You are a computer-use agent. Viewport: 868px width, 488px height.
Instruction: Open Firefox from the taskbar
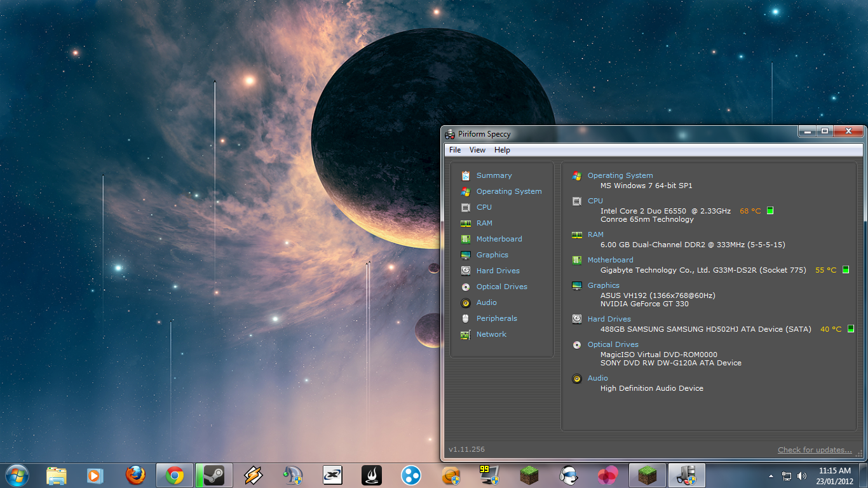tap(135, 475)
